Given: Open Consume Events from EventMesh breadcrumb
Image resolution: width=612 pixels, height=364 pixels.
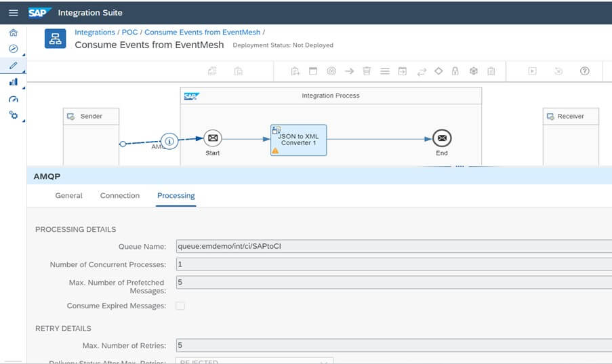Looking at the screenshot, I should point(202,33).
